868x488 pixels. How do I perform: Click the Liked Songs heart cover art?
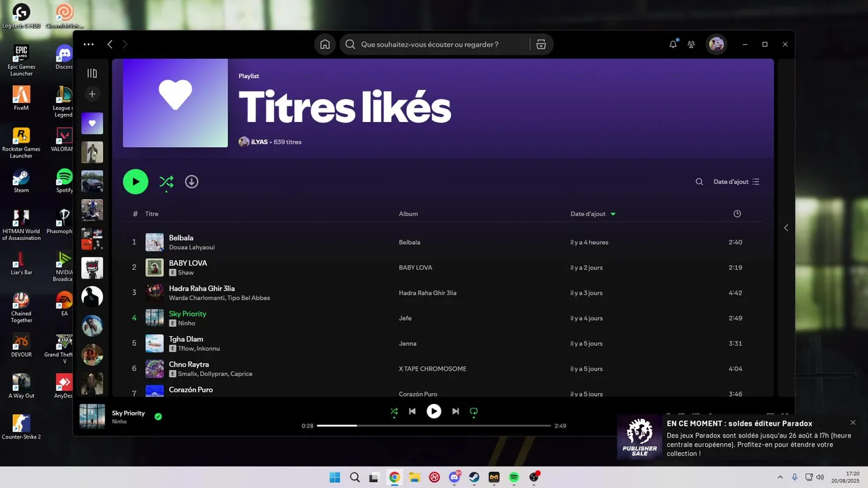click(175, 103)
